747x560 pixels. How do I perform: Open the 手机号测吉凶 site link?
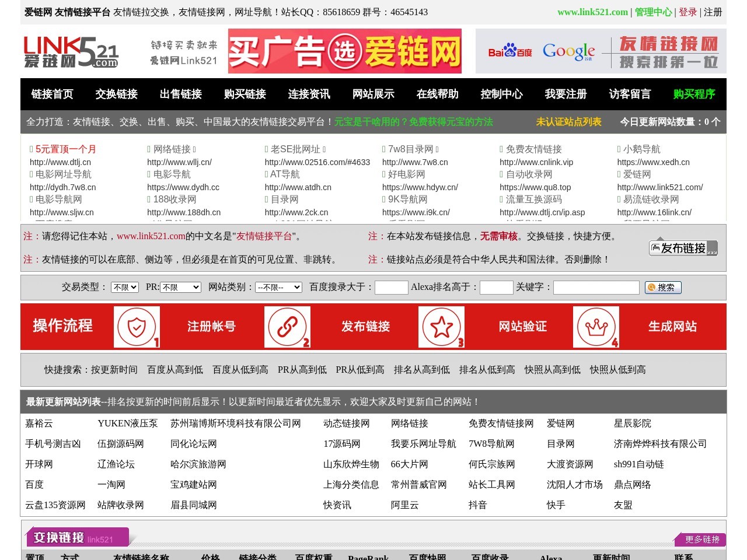[x=53, y=444]
